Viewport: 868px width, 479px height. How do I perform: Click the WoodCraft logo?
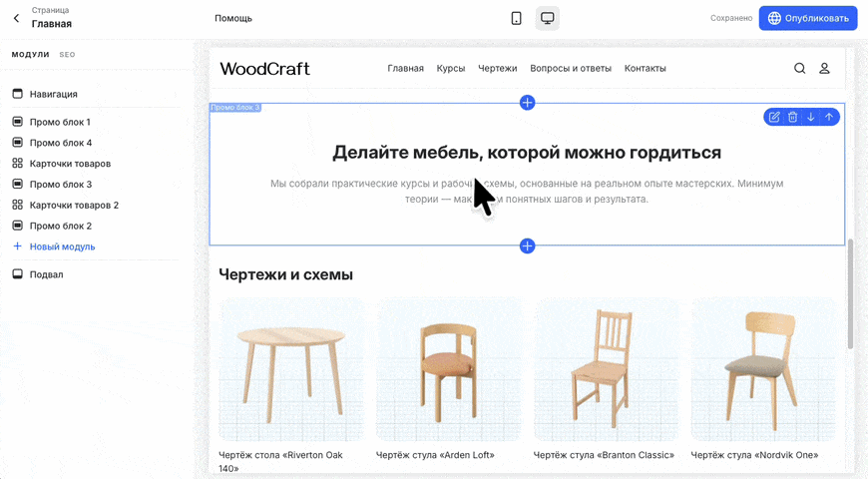pyautogui.click(x=264, y=68)
